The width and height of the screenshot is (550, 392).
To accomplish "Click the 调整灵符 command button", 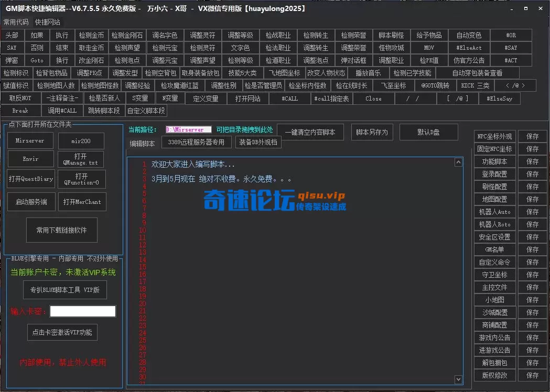I will point(202,35).
